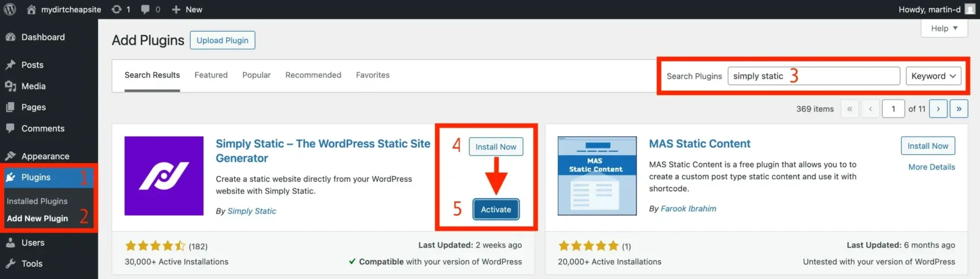The width and height of the screenshot is (980, 279).
Task: Open the Keyword search type dropdown
Action: click(x=933, y=76)
